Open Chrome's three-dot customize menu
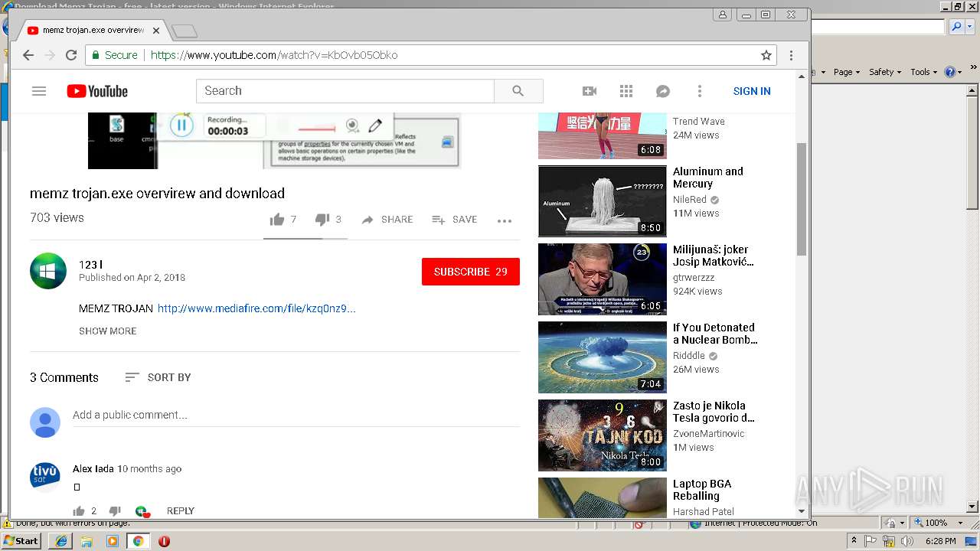Screen dimensions: 980x551 [x=791, y=55]
